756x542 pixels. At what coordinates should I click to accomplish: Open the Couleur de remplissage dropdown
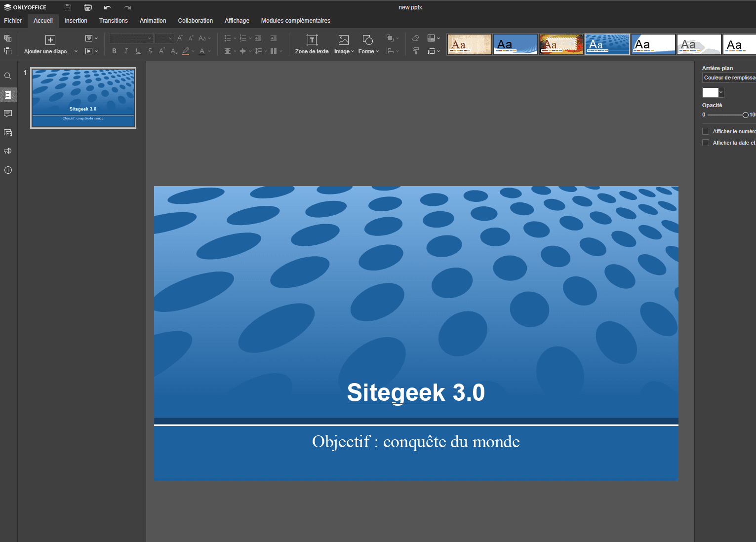729,77
